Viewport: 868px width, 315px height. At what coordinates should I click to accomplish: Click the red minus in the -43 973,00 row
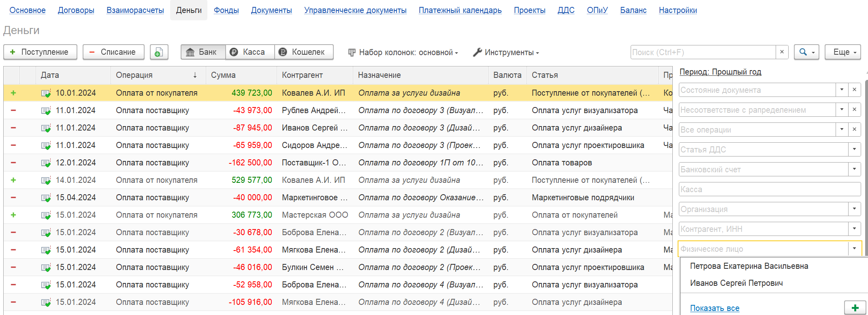point(13,110)
